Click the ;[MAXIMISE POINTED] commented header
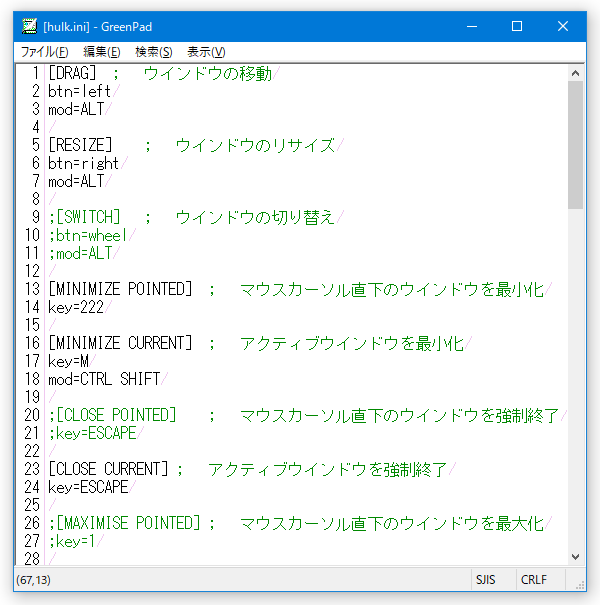Image resolution: width=600 pixels, height=605 pixels. (124, 523)
